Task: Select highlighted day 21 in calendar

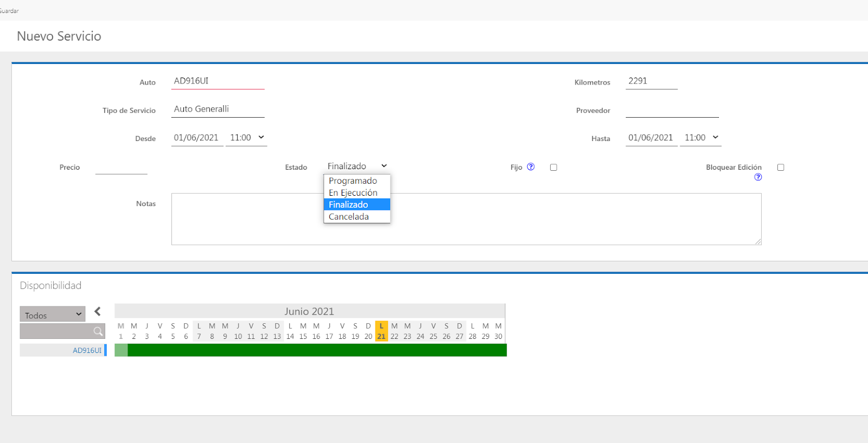Action: pos(381,336)
